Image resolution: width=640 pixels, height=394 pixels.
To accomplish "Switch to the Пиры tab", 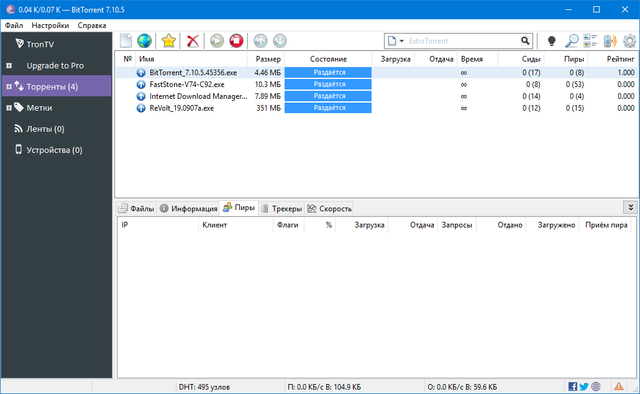I will point(239,208).
